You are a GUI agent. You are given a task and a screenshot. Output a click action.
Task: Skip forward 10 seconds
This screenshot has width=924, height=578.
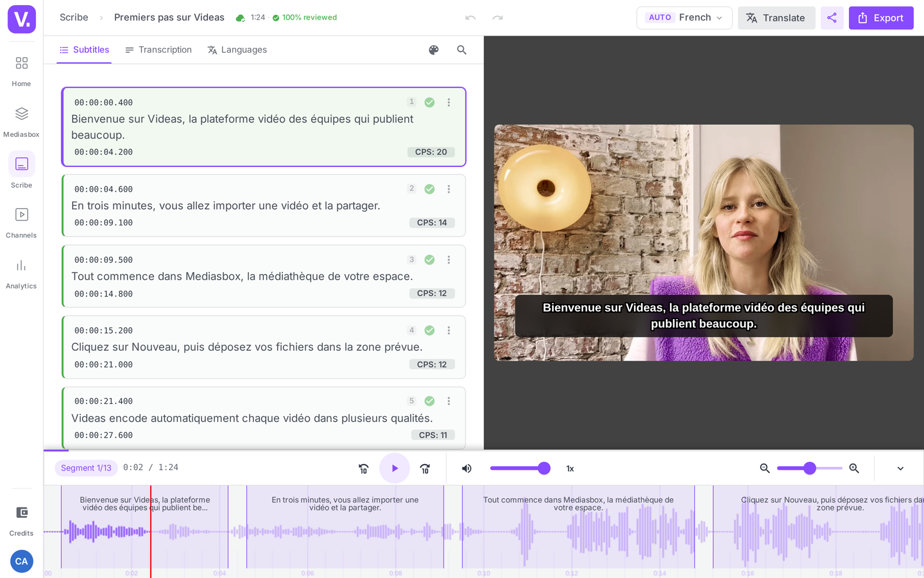pyautogui.click(x=425, y=468)
